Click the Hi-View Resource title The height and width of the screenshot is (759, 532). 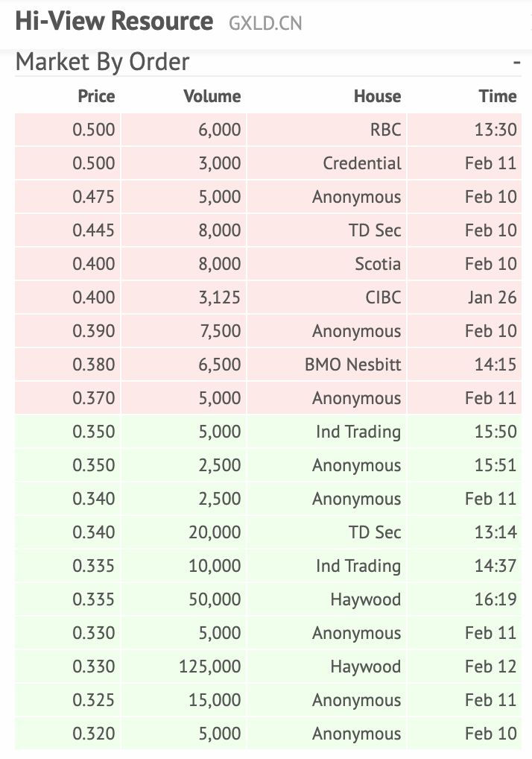point(114,21)
